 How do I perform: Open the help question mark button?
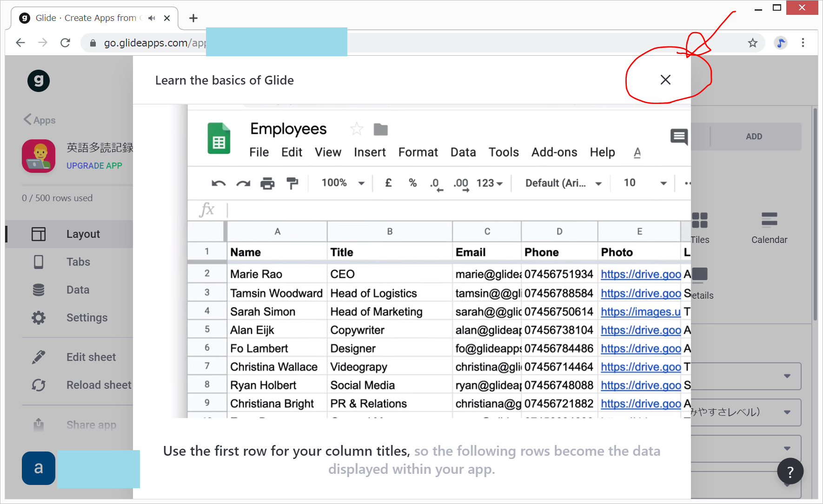pos(790,471)
